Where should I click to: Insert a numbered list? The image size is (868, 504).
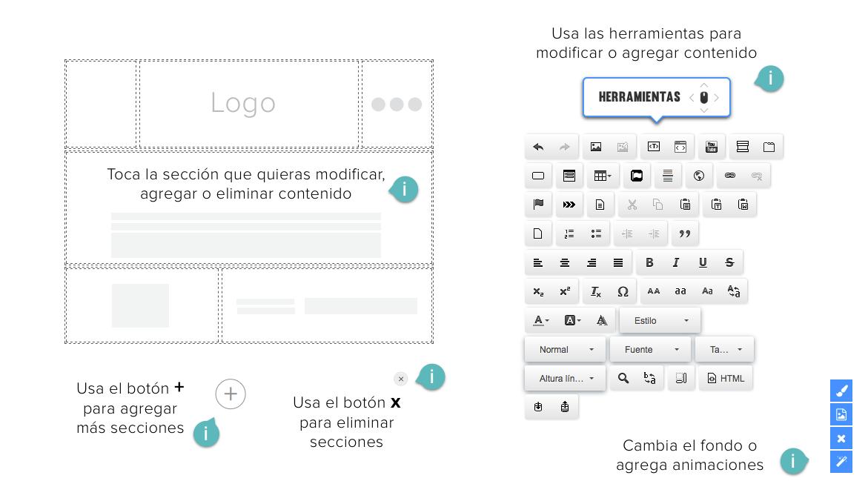point(569,233)
